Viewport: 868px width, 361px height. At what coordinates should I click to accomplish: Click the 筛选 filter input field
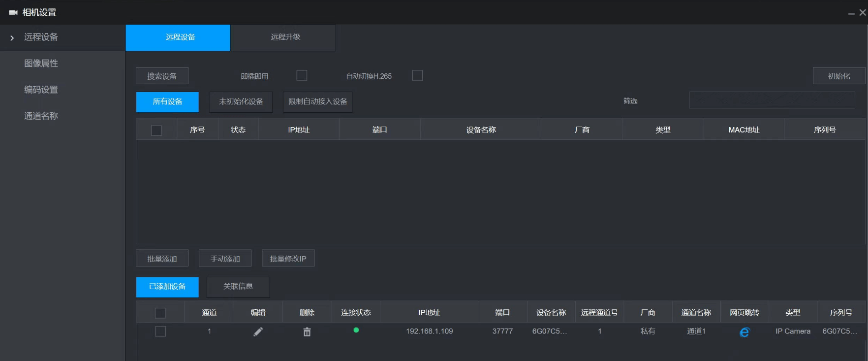772,100
